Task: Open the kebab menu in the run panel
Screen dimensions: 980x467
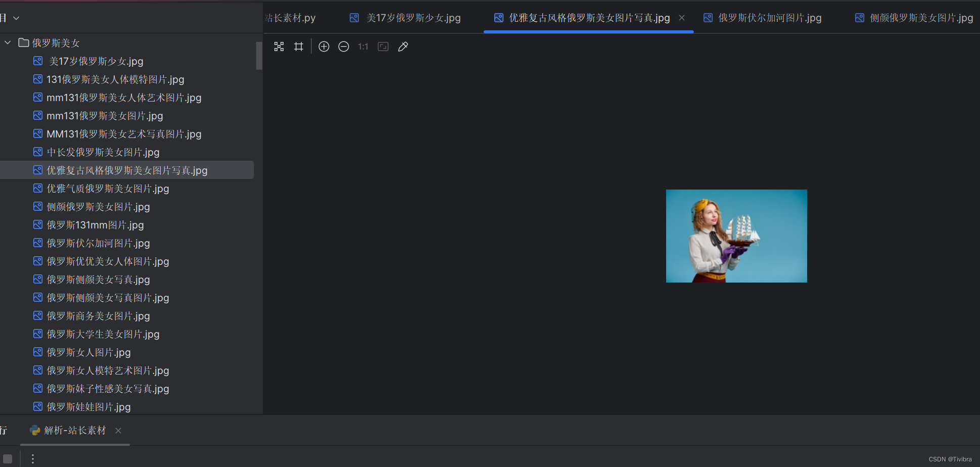Action: [32, 458]
